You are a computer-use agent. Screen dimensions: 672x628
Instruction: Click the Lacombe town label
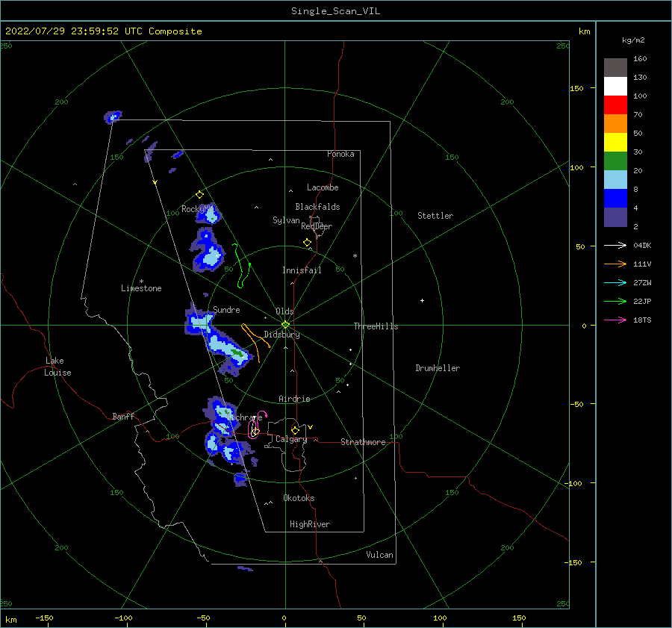coord(323,187)
